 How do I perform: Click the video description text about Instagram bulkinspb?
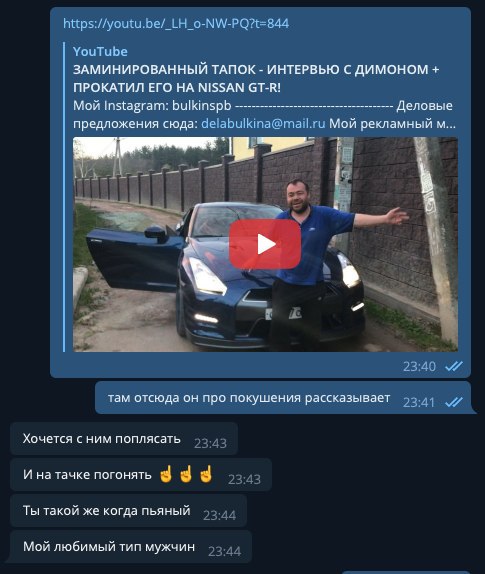[x=264, y=115]
